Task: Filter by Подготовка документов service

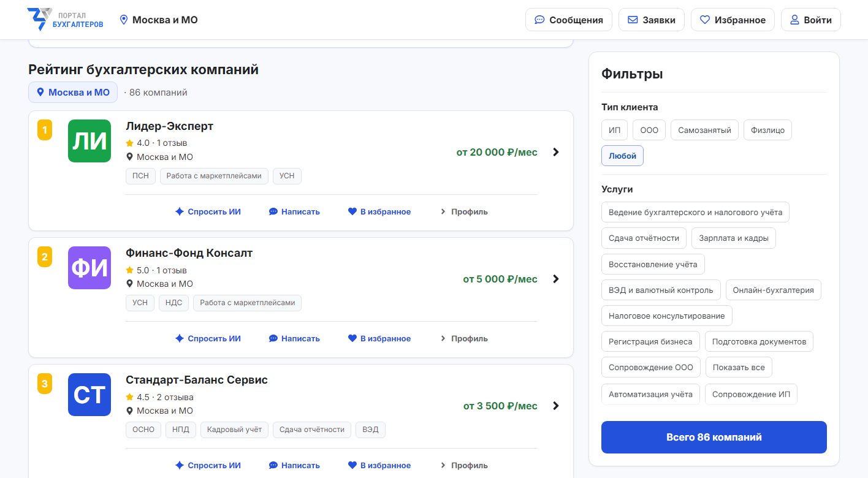Action: 759,341
